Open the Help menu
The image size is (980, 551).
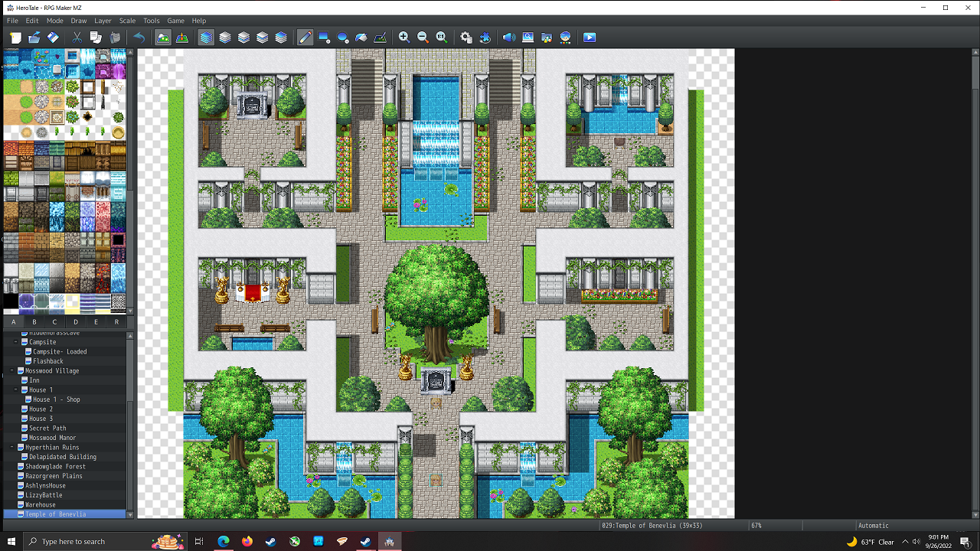coord(199,21)
